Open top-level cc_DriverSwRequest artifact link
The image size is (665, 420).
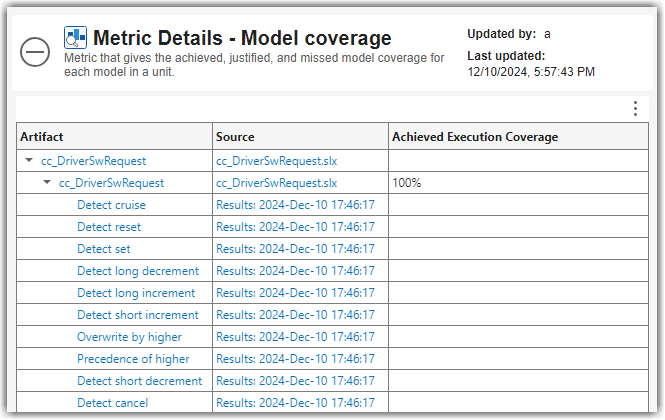tap(93, 161)
